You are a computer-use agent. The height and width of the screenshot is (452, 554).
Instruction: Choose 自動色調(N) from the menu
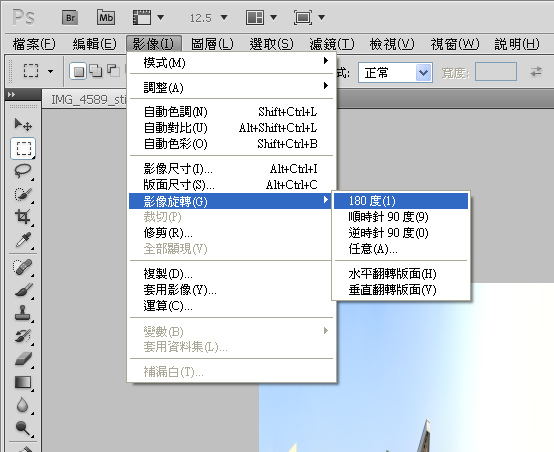pyautogui.click(x=231, y=112)
